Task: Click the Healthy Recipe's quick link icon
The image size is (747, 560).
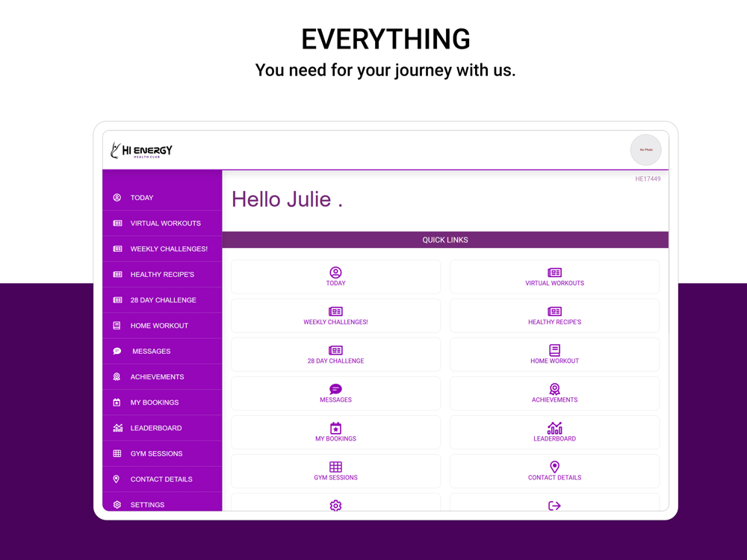Action: [554, 311]
